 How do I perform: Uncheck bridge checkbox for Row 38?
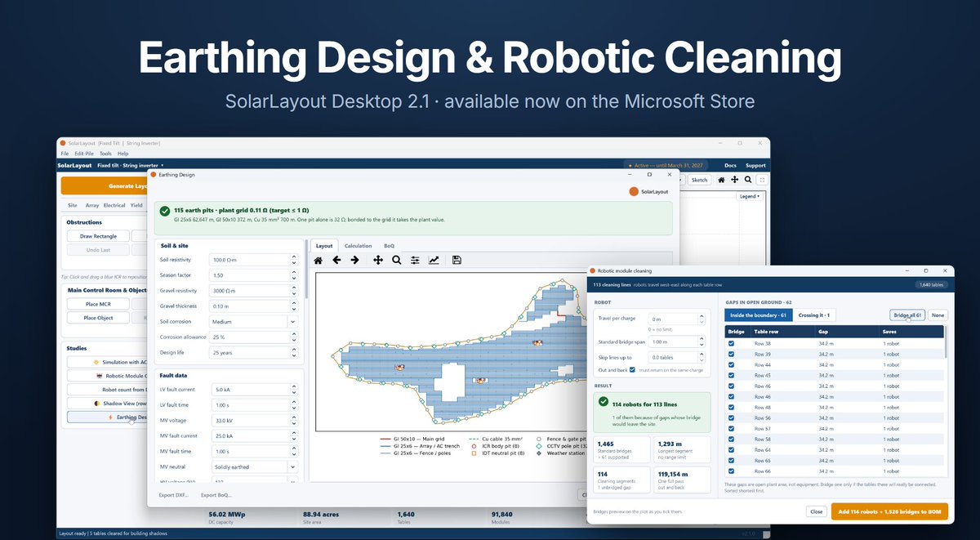click(731, 343)
